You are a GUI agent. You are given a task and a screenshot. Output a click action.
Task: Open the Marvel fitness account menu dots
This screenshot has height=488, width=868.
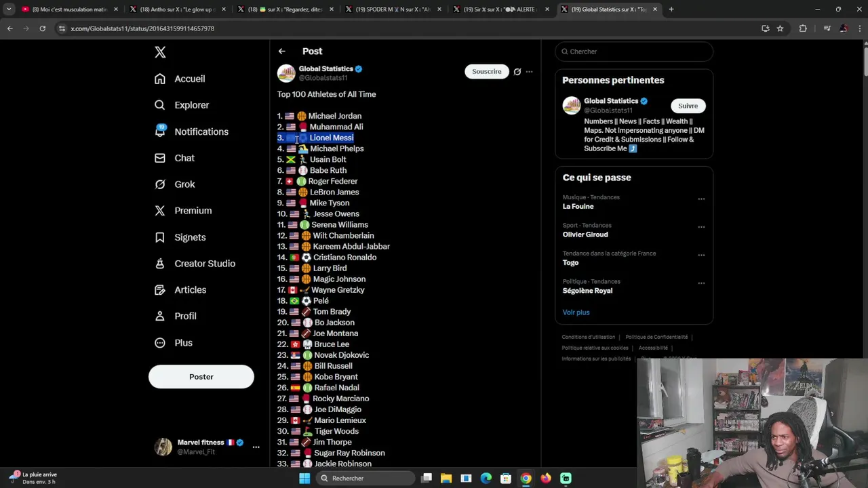(x=256, y=447)
